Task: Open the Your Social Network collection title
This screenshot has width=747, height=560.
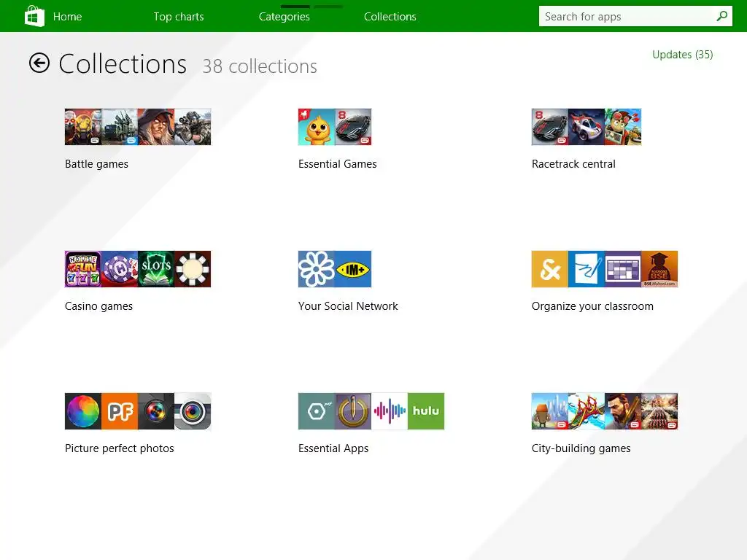Action: (348, 306)
